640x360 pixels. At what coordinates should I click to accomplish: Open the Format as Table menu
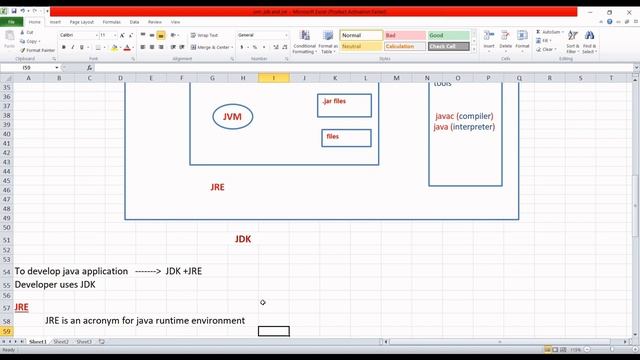328,42
